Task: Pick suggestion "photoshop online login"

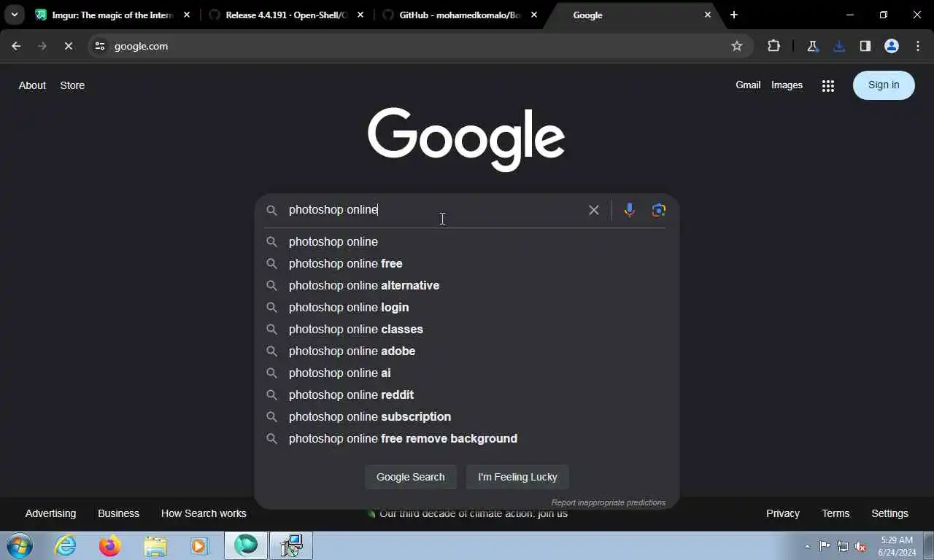Action: click(467, 307)
